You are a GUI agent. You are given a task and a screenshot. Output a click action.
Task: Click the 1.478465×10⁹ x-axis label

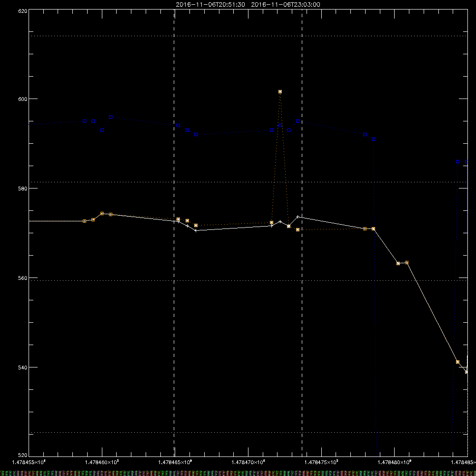pyautogui.click(x=175, y=462)
